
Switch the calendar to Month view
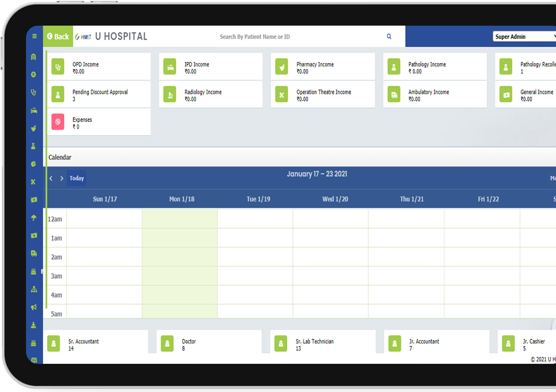[552, 178]
